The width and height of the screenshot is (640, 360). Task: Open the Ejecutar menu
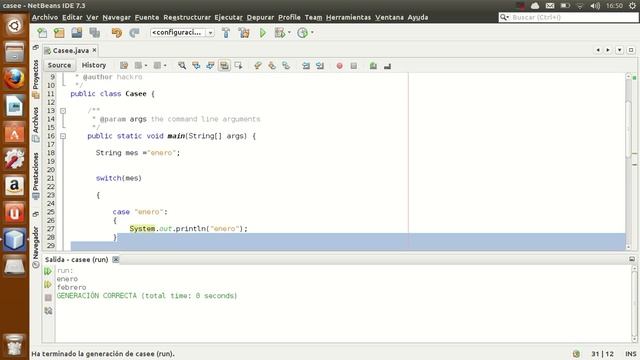pyautogui.click(x=229, y=17)
